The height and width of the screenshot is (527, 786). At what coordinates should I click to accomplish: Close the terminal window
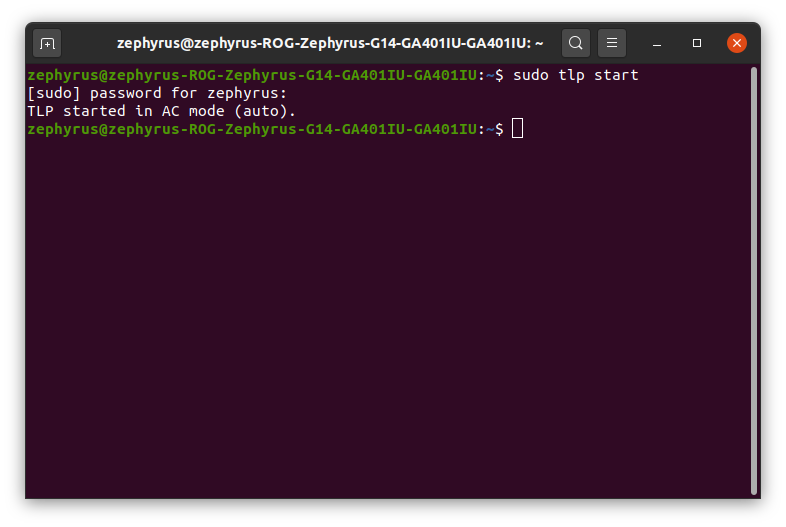(x=736, y=43)
